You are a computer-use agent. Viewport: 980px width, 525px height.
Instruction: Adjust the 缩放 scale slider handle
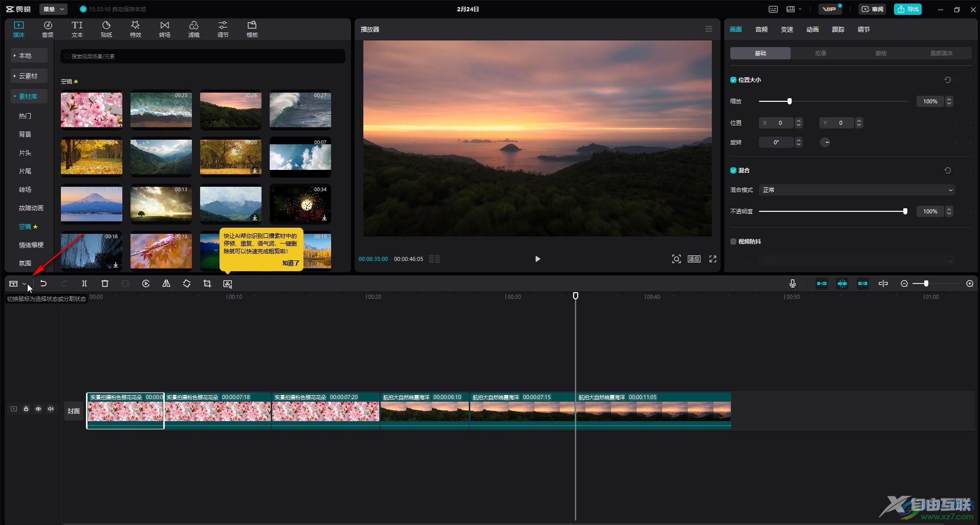790,101
